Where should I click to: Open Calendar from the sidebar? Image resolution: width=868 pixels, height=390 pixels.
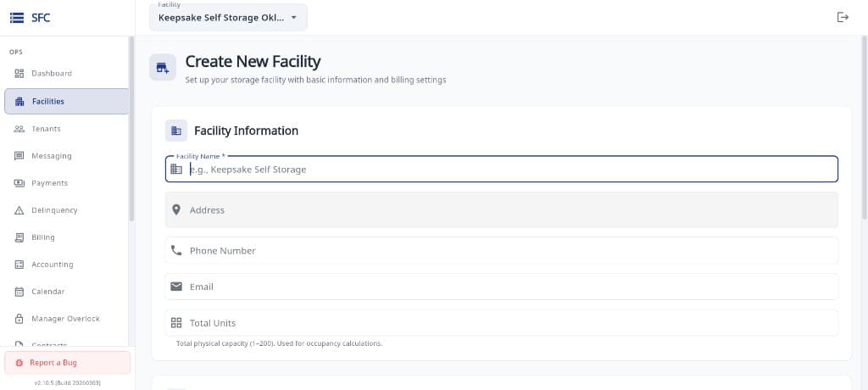[66, 292]
